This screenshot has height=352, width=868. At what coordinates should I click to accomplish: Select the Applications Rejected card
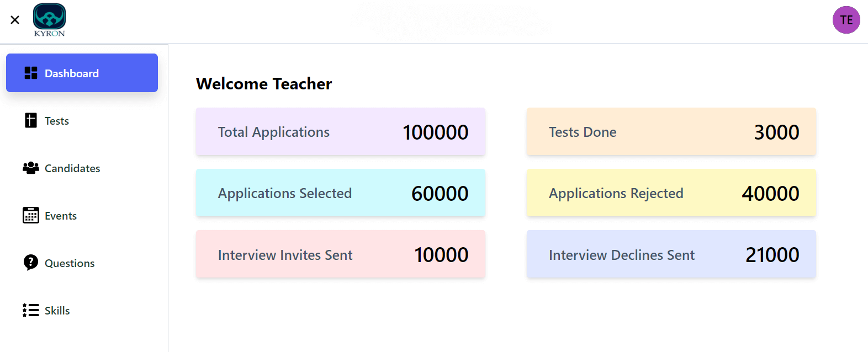671,193
